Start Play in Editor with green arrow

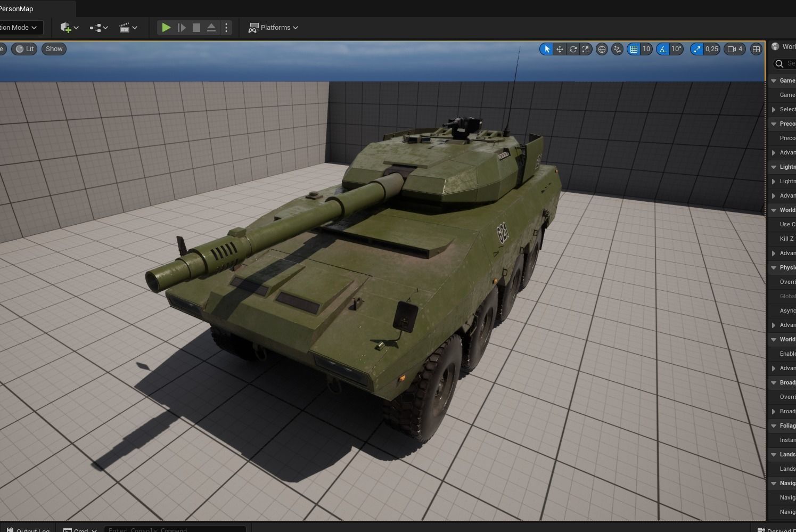pos(166,27)
